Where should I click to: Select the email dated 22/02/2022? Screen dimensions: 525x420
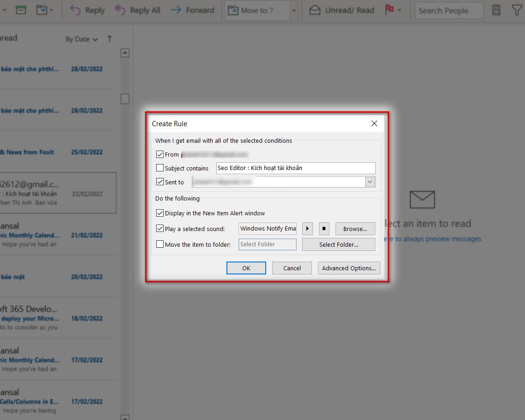(x=58, y=193)
